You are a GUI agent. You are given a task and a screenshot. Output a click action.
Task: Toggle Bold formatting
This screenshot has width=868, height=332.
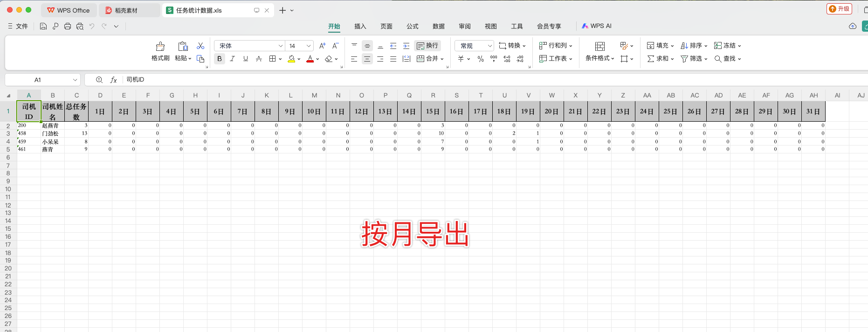coord(220,59)
